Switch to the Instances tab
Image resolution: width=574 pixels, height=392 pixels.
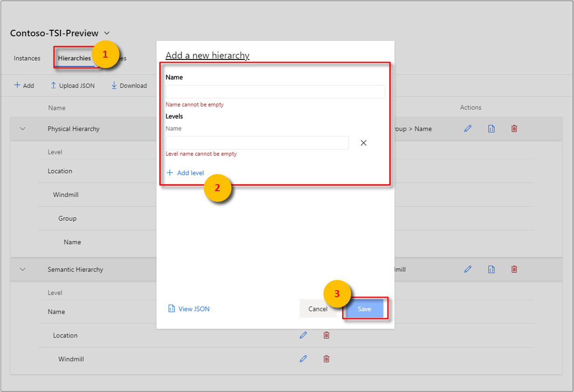(x=27, y=58)
